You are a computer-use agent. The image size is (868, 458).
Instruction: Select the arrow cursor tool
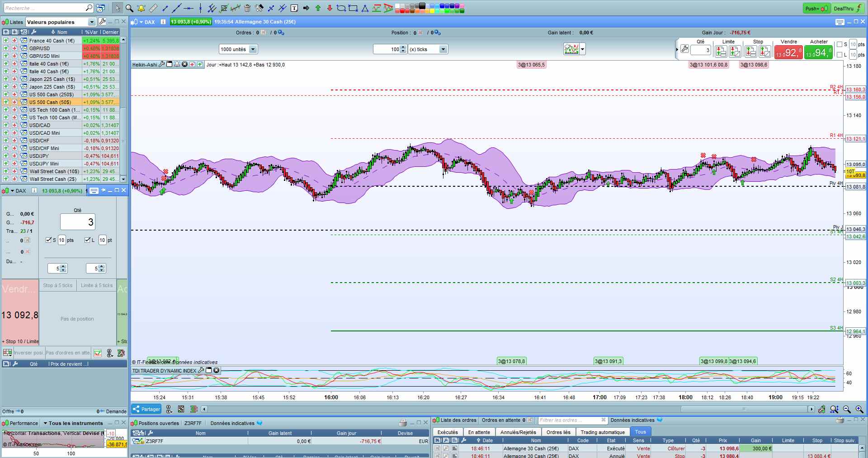click(118, 8)
